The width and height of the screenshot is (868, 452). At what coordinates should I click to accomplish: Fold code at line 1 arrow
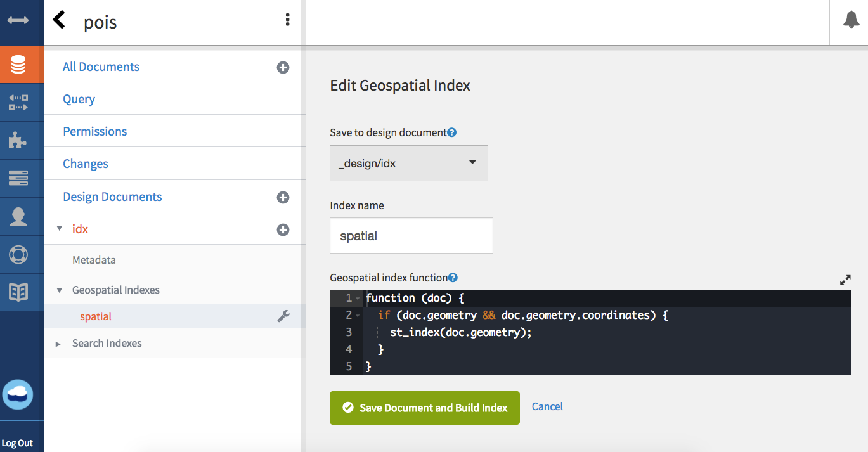[358, 298]
